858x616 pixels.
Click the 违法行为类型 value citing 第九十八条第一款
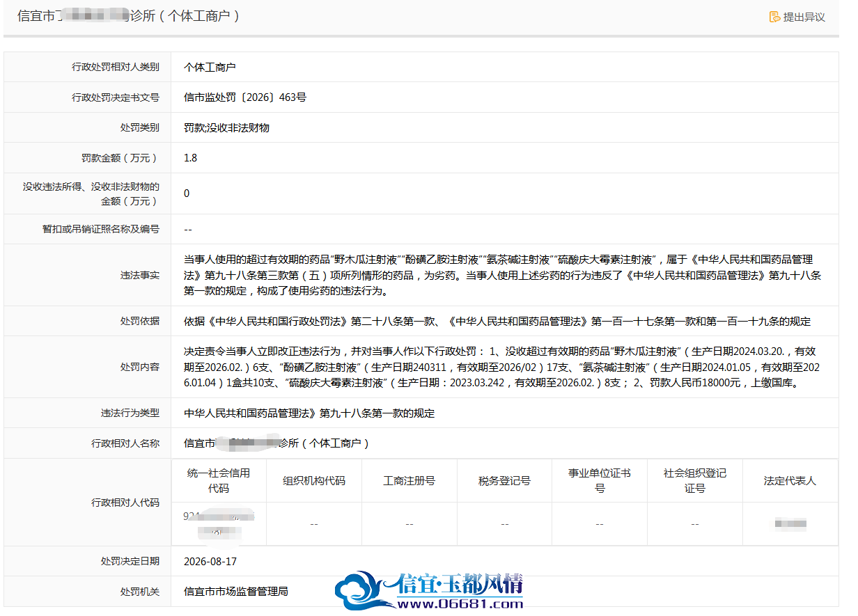click(x=309, y=413)
